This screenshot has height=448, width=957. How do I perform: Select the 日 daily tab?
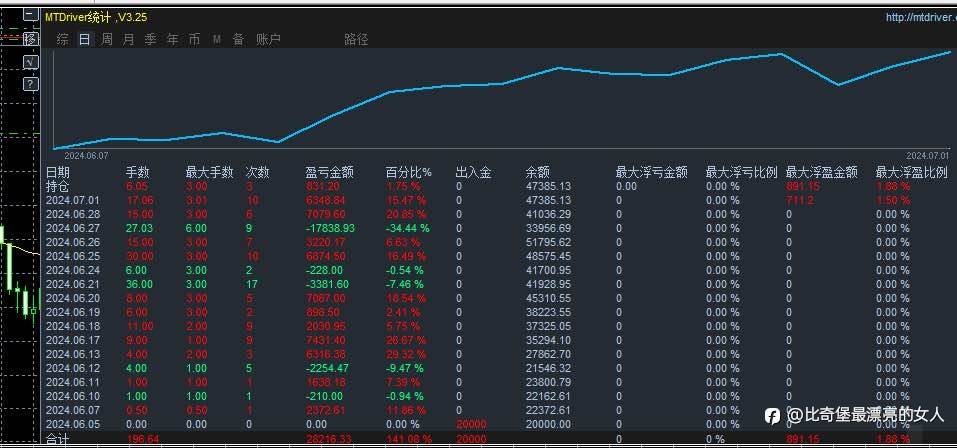[85, 40]
